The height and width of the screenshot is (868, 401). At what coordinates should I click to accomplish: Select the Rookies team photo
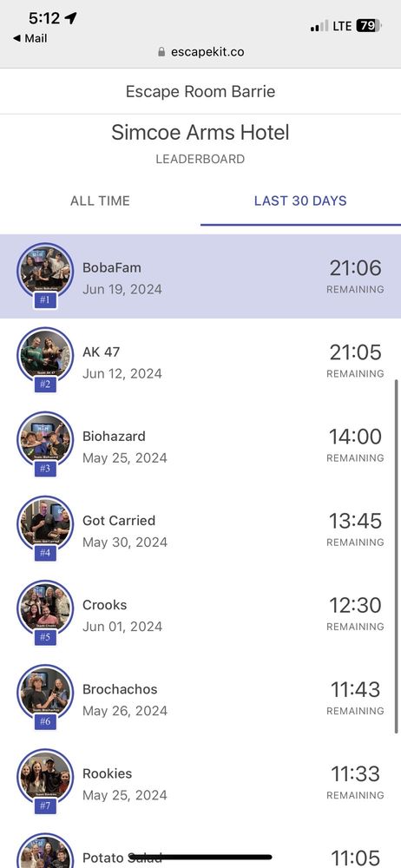[45, 775]
